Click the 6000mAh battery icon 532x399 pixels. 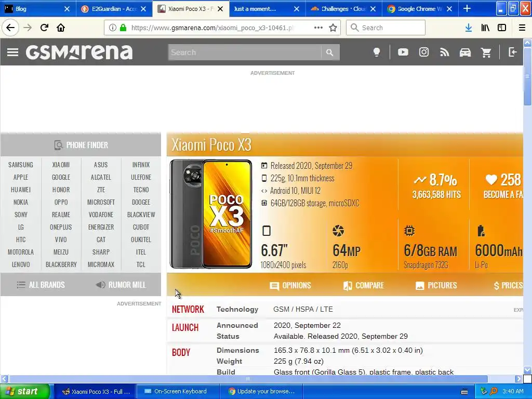[x=481, y=231]
